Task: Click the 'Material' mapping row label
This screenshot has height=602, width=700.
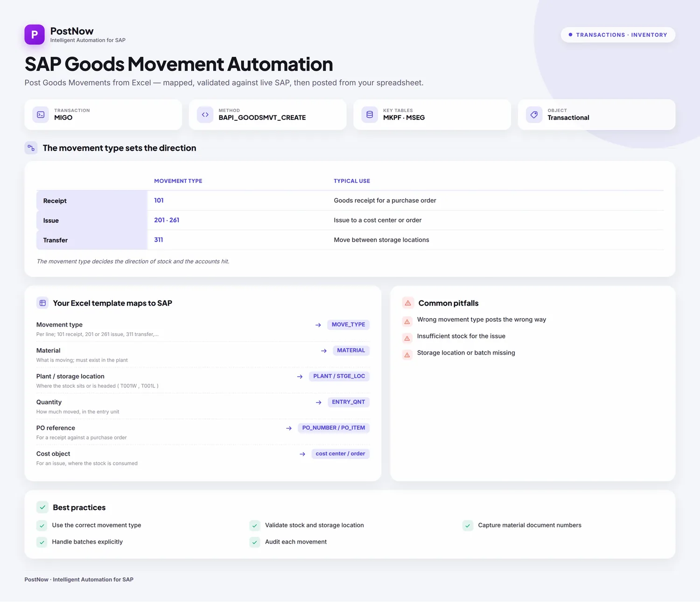Action: (x=49, y=350)
